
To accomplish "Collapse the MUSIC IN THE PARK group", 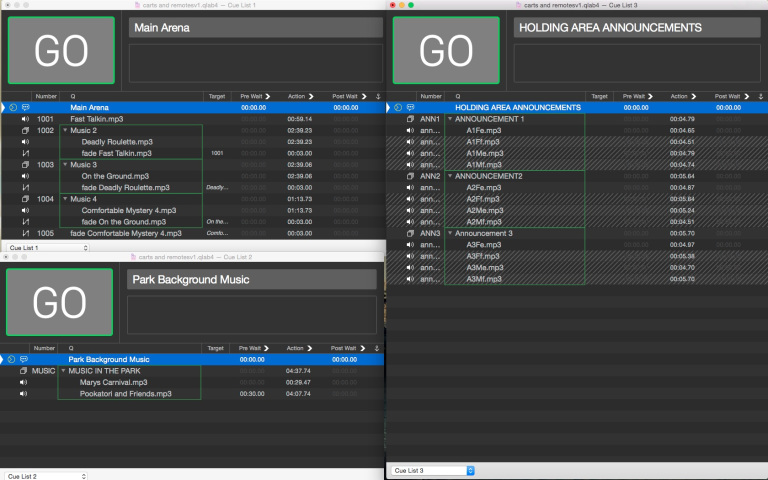I will tap(63, 371).
